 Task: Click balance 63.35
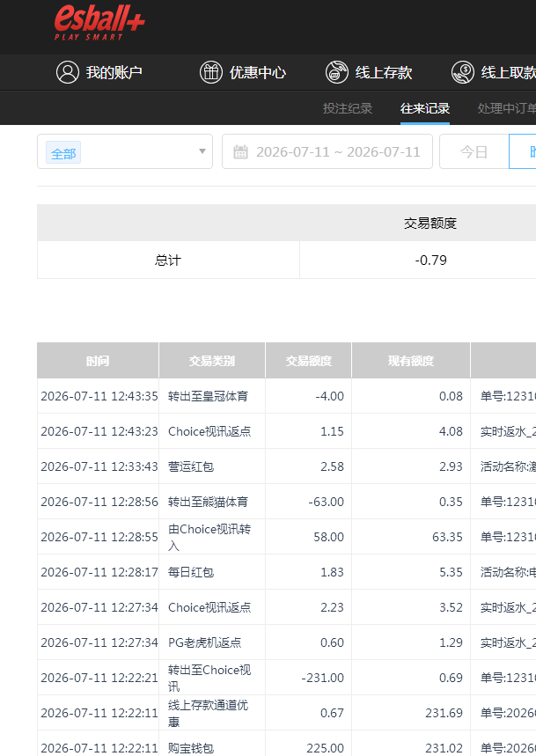click(447, 537)
